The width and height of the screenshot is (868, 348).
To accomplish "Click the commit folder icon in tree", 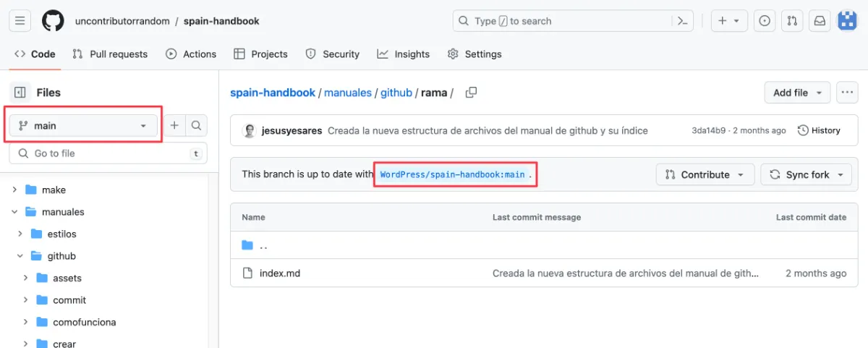I will (42, 300).
